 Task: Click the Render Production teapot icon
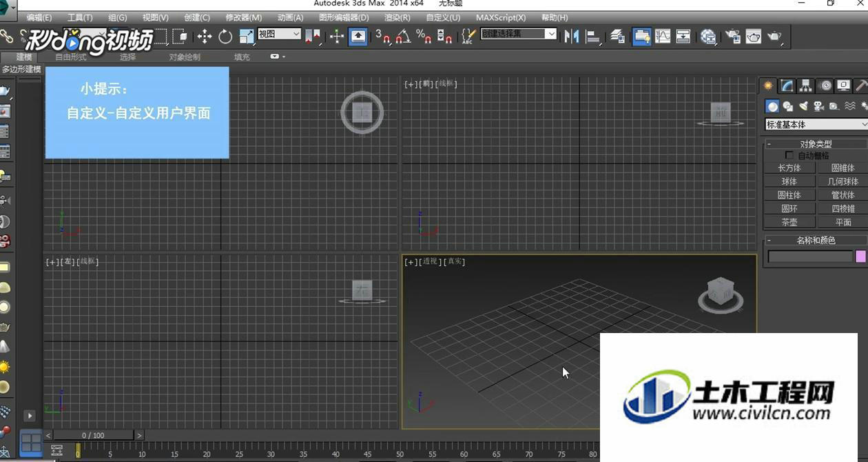click(x=775, y=37)
